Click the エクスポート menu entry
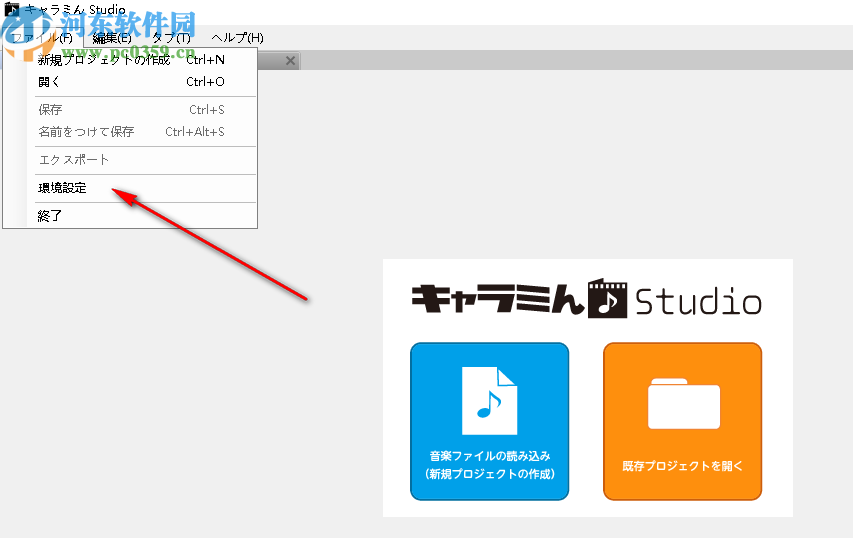This screenshot has height=538, width=853. coord(131,160)
